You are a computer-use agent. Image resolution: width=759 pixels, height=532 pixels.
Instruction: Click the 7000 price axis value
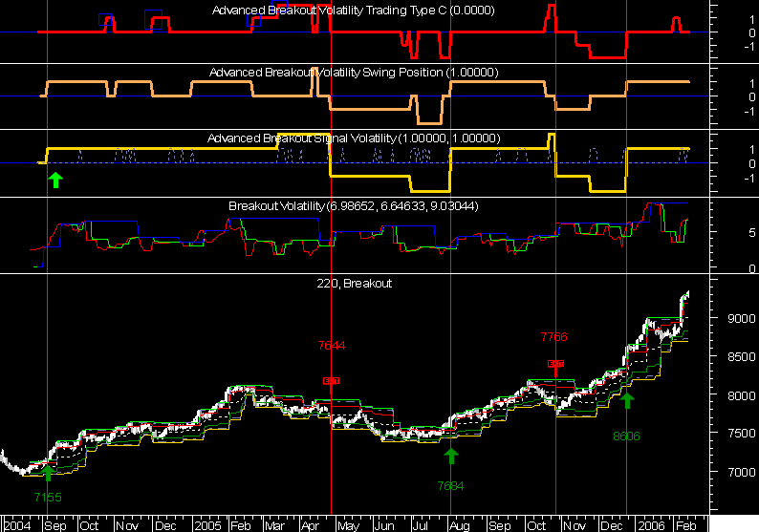coord(741,472)
